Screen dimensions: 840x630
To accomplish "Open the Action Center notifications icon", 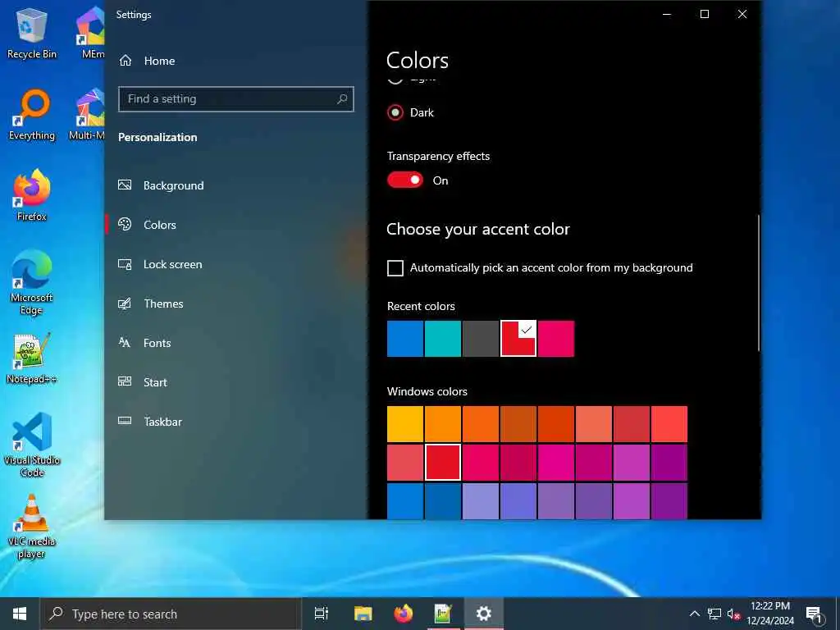I will tap(815, 614).
